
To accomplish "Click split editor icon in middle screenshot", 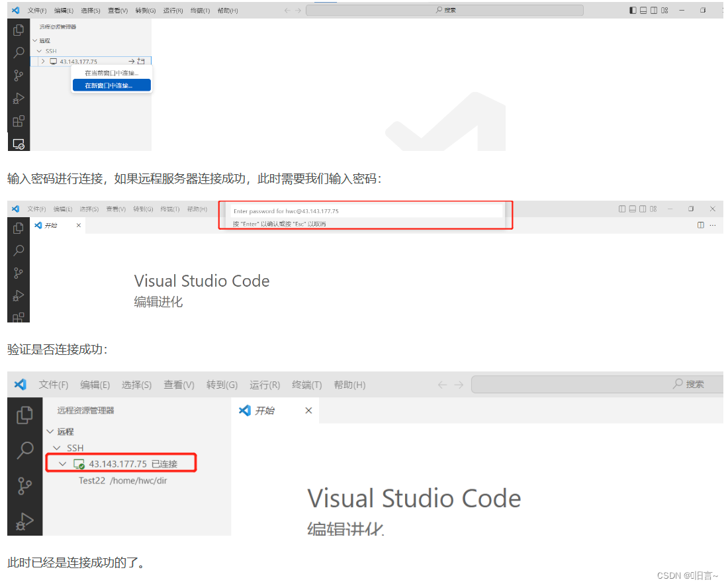I will pyautogui.click(x=701, y=225).
